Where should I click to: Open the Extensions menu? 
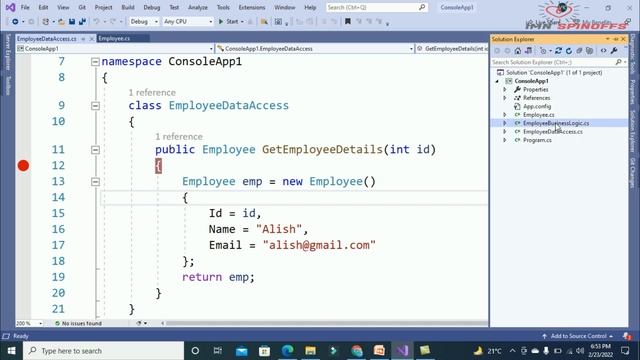click(x=251, y=7)
